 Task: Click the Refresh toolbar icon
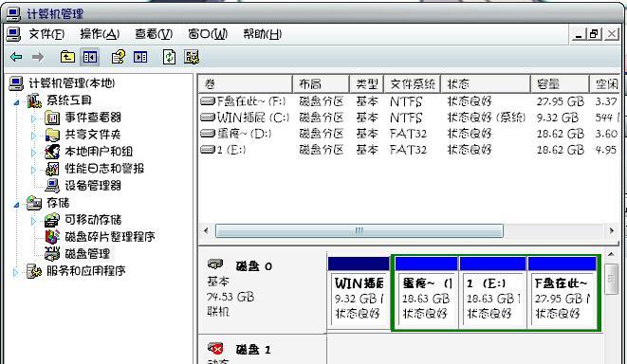[170, 57]
